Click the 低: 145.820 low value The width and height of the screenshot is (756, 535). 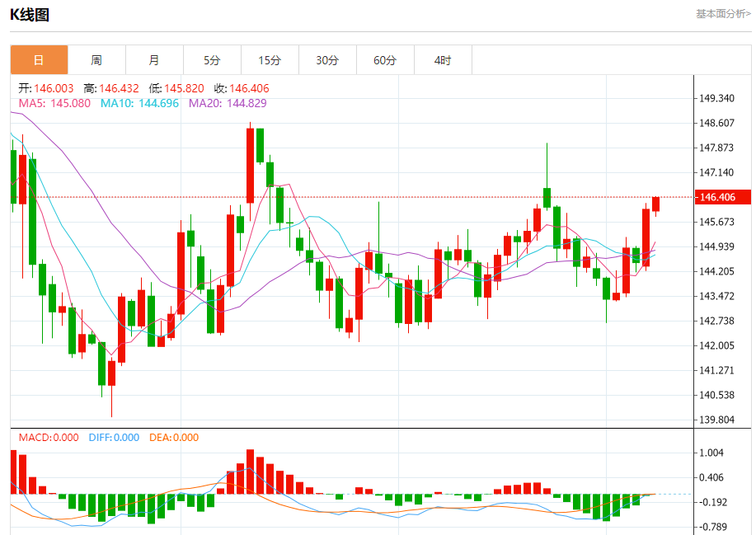[176, 88]
